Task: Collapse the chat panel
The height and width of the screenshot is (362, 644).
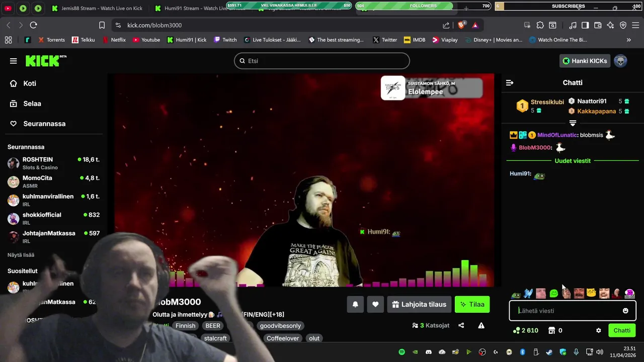Action: (510, 82)
